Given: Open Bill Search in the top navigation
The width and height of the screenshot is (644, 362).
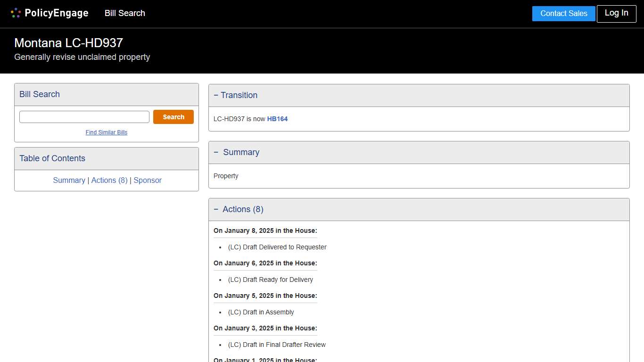Looking at the screenshot, I should 125,13.
